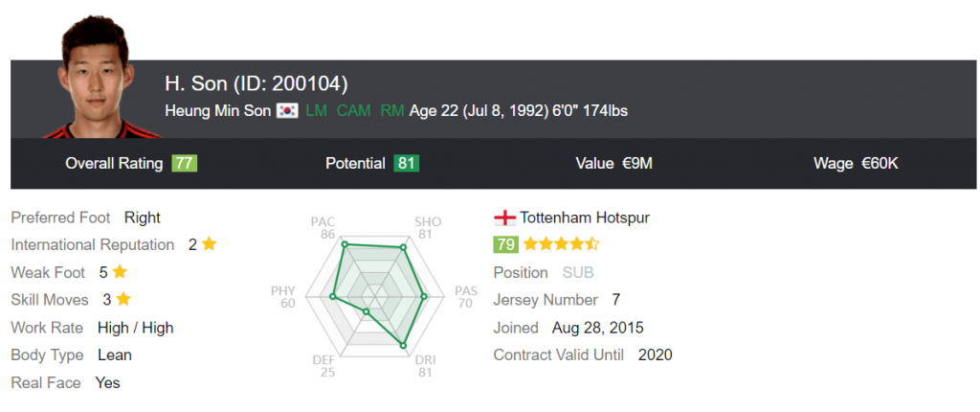The width and height of the screenshot is (980, 412).
Task: Select the LM position link
Action: (316, 110)
